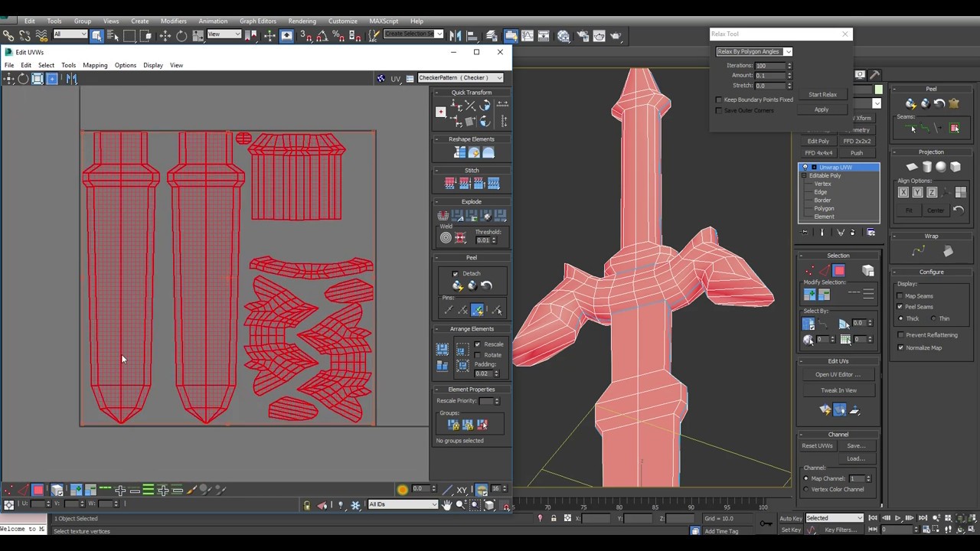Select Unwrap UVW in modifier stack
Screen dimensions: 980x551
pos(838,168)
